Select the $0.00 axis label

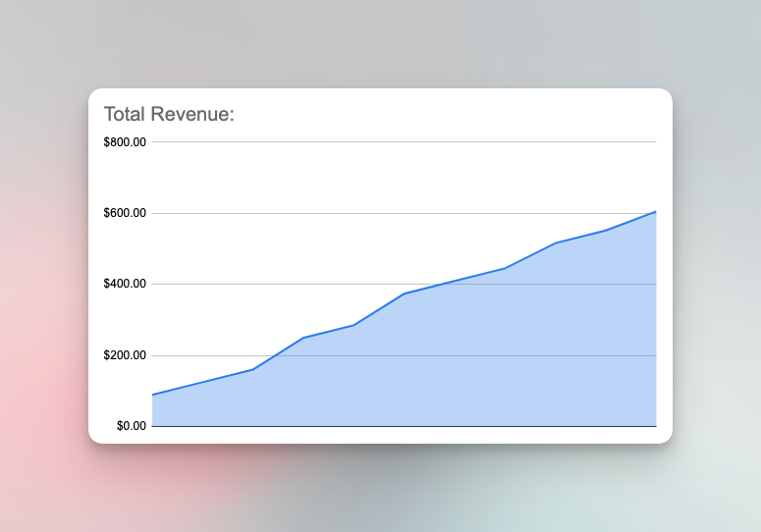tap(131, 426)
